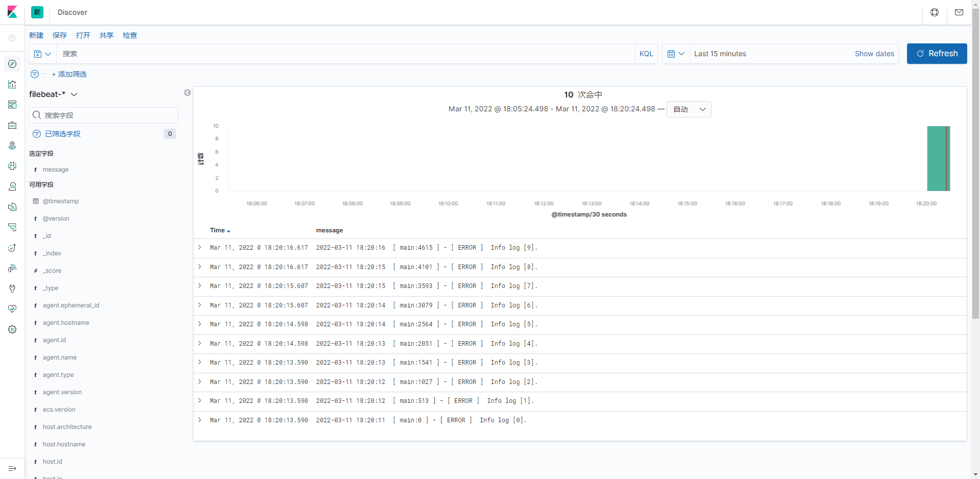The image size is (980, 479).
Task: Open the Kibana home logo
Action: tap(12, 12)
